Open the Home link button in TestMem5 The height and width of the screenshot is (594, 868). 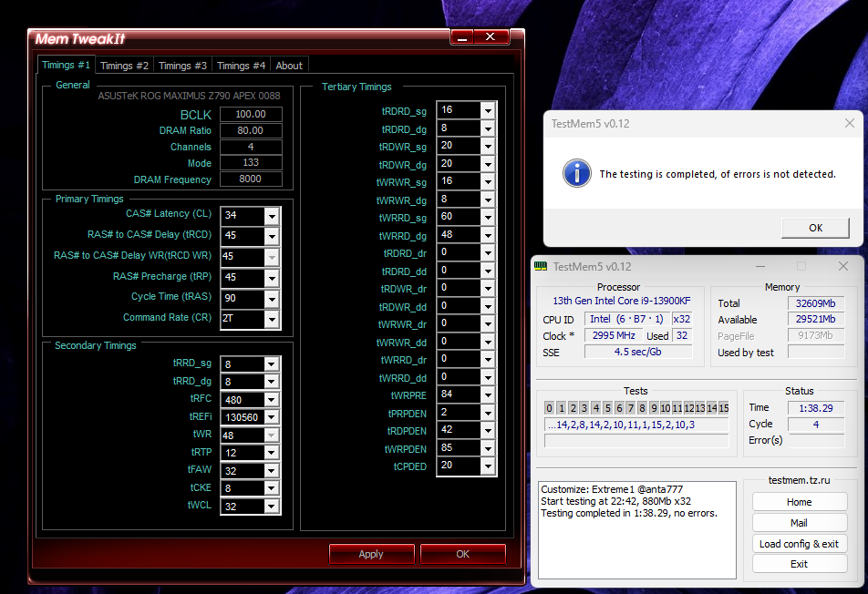[799, 502]
